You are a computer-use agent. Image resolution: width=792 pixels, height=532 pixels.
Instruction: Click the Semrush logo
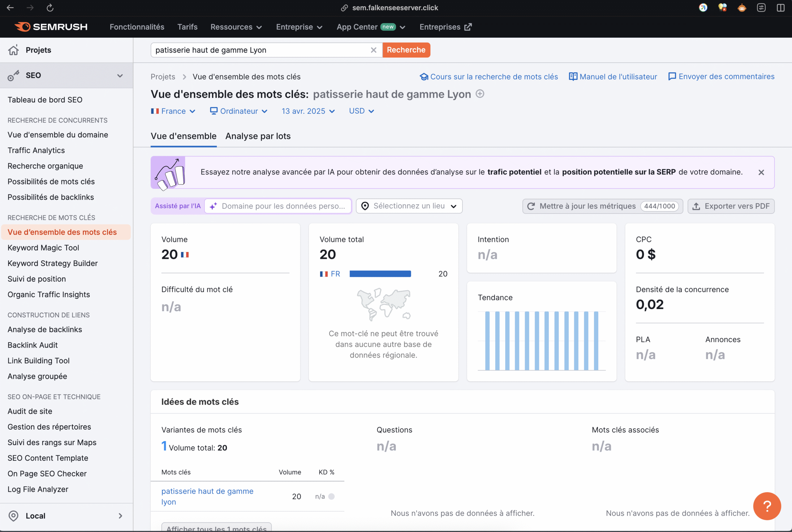pyautogui.click(x=51, y=27)
